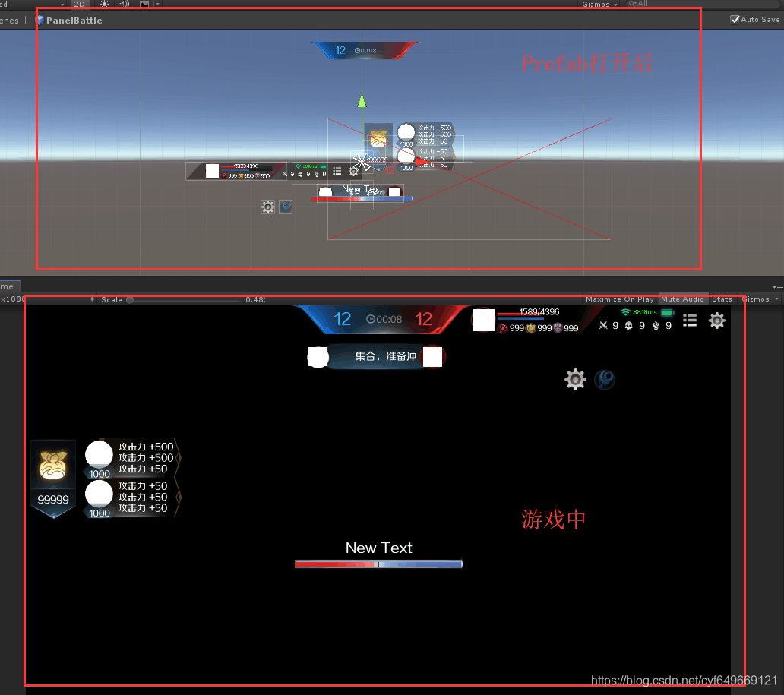
Task: Toggle Maximize On Play
Action: pos(619,299)
